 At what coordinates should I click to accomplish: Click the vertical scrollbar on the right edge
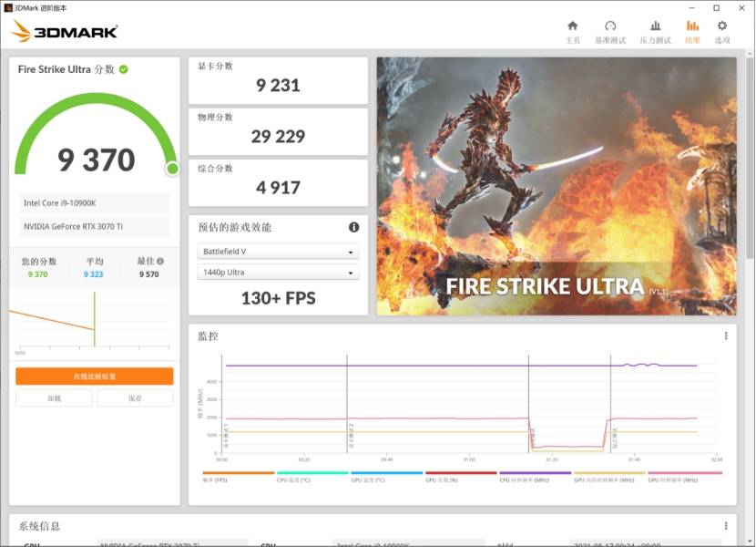tap(751, 160)
